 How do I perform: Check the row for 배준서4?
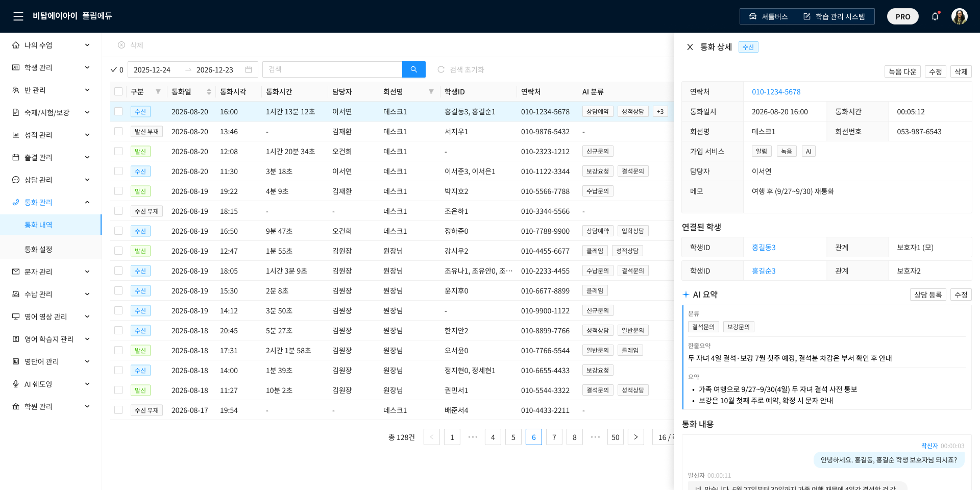pyautogui.click(x=118, y=410)
